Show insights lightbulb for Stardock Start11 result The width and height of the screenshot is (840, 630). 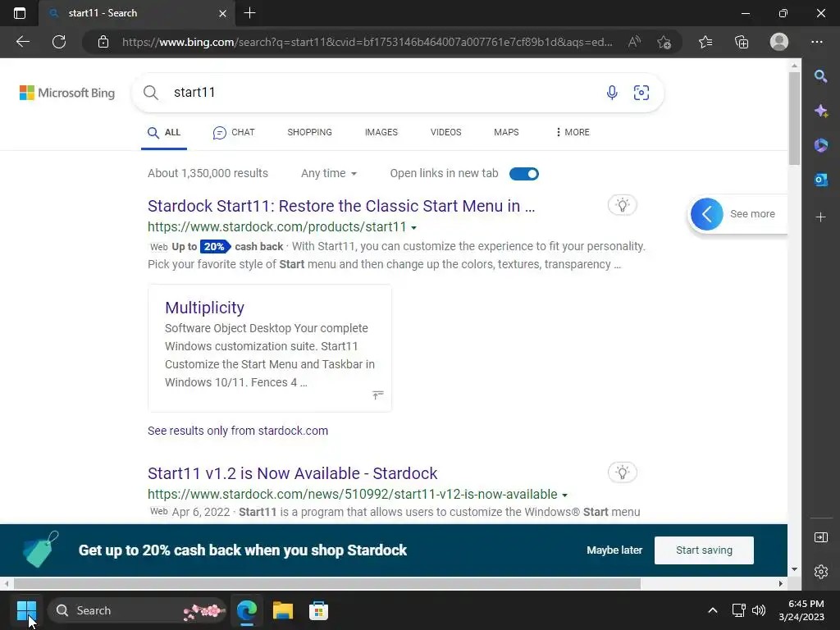click(x=622, y=204)
